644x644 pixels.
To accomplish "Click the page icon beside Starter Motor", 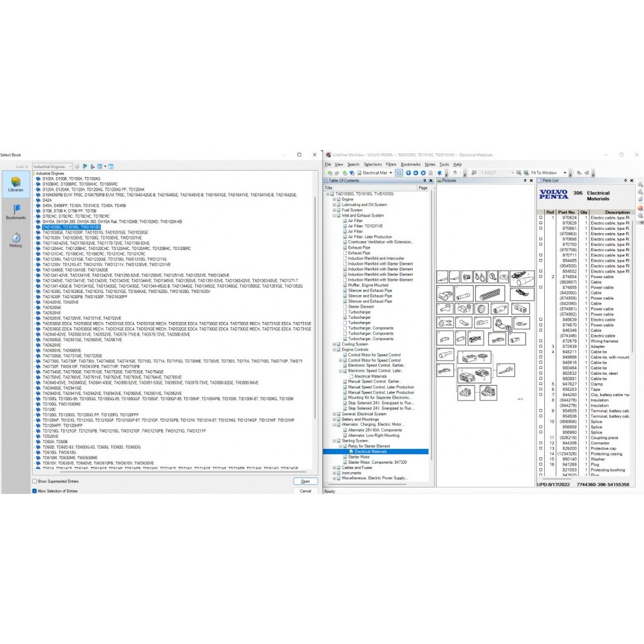I will pos(345,457).
